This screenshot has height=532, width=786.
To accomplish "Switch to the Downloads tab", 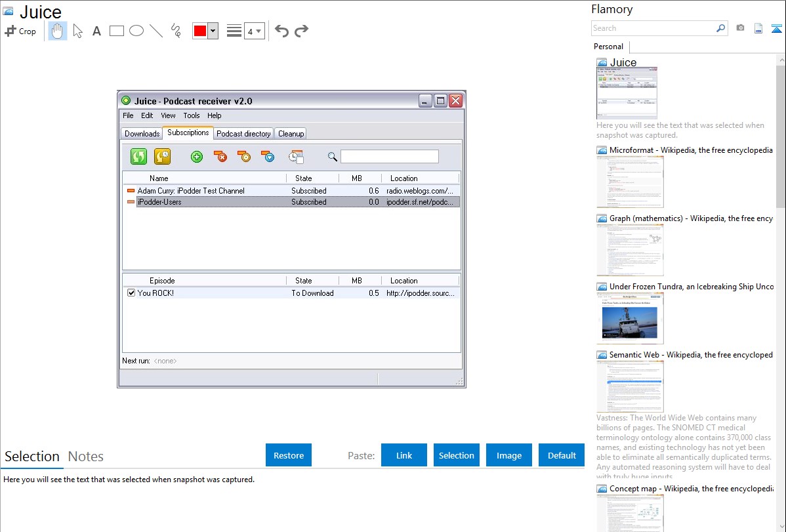I will (x=142, y=133).
